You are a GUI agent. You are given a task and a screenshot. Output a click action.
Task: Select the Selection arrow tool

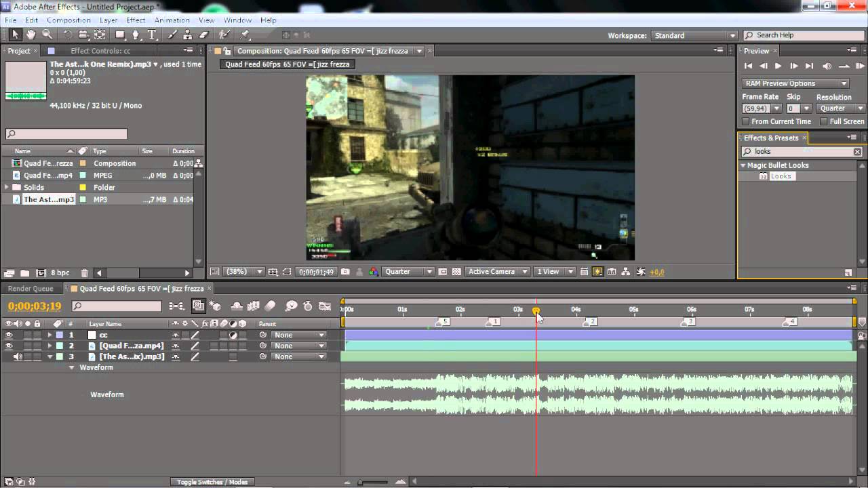16,35
